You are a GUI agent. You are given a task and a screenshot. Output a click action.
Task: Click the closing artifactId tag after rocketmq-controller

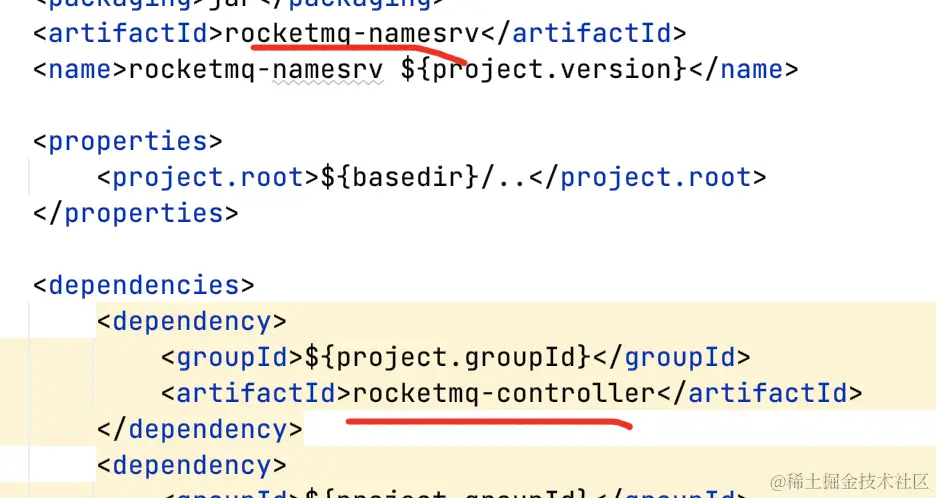pyautogui.click(x=759, y=394)
